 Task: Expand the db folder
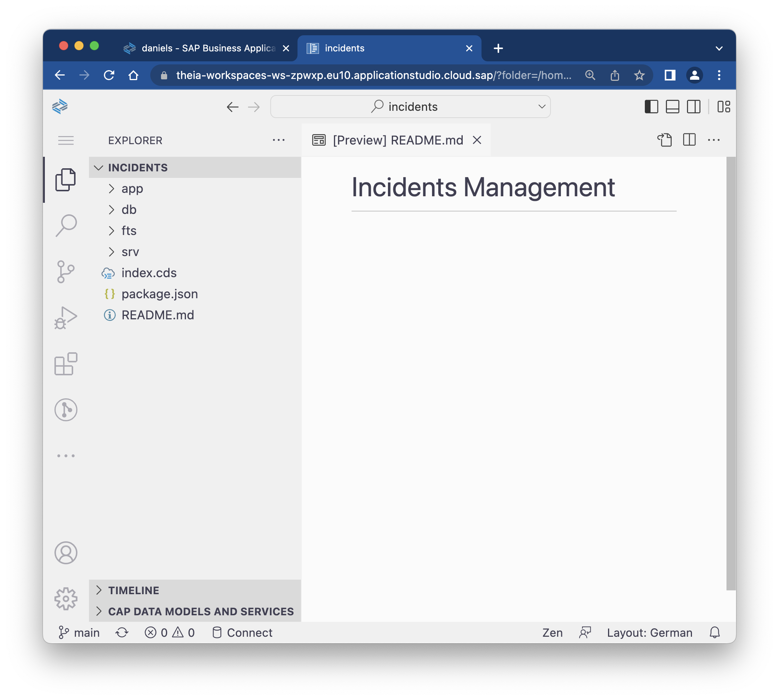click(195, 210)
